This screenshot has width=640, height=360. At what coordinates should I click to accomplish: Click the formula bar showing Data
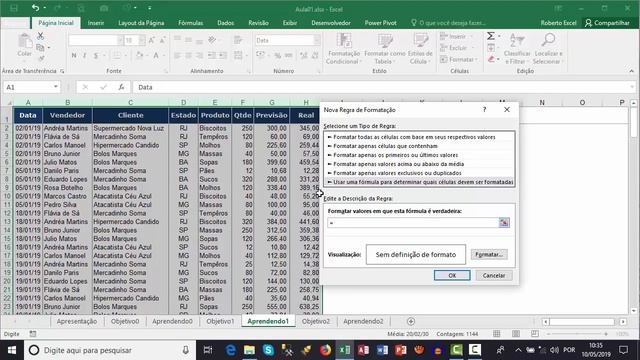(383, 87)
